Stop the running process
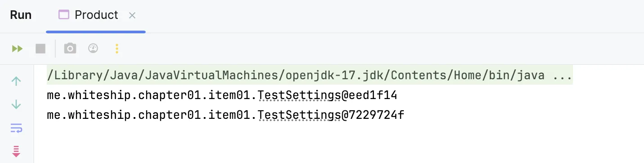Screen dimensions: 644x163 (x=40, y=49)
